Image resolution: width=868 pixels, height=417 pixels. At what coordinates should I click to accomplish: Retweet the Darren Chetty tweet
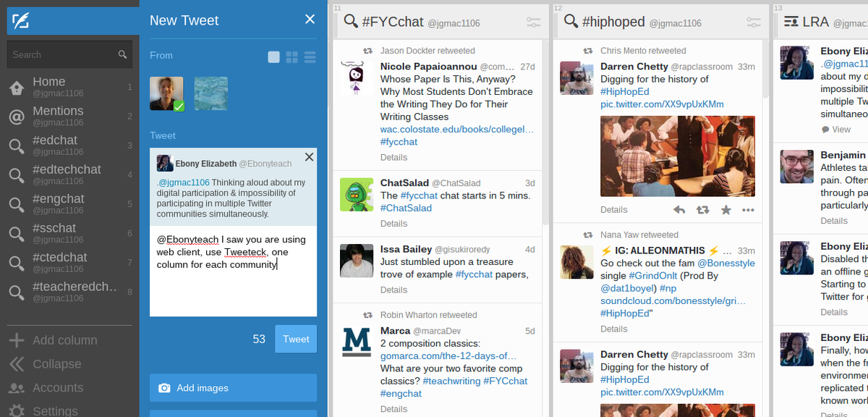(x=702, y=210)
